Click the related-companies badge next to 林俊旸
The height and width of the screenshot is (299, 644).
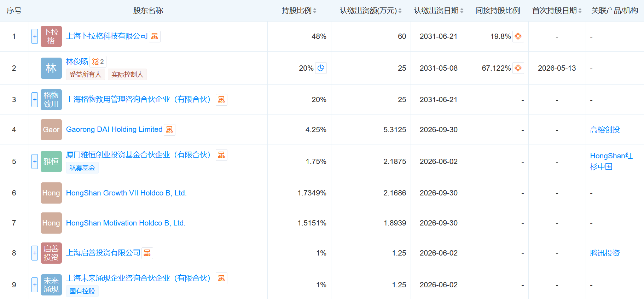pos(98,62)
